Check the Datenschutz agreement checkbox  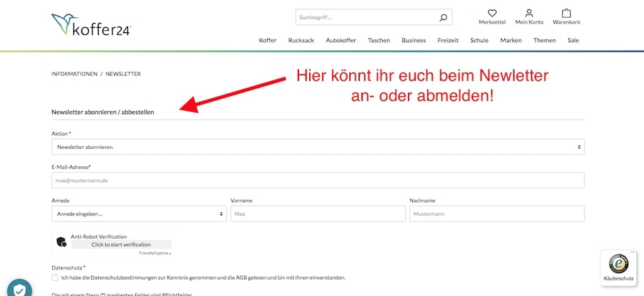point(55,277)
